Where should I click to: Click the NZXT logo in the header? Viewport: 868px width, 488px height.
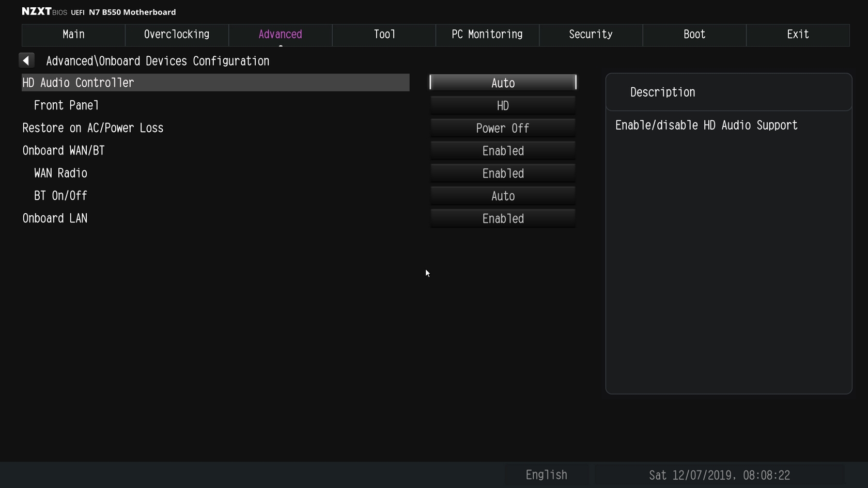(36, 11)
